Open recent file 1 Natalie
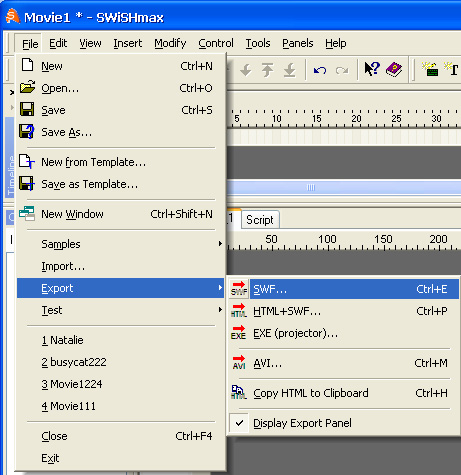The image size is (461, 475). [120, 340]
